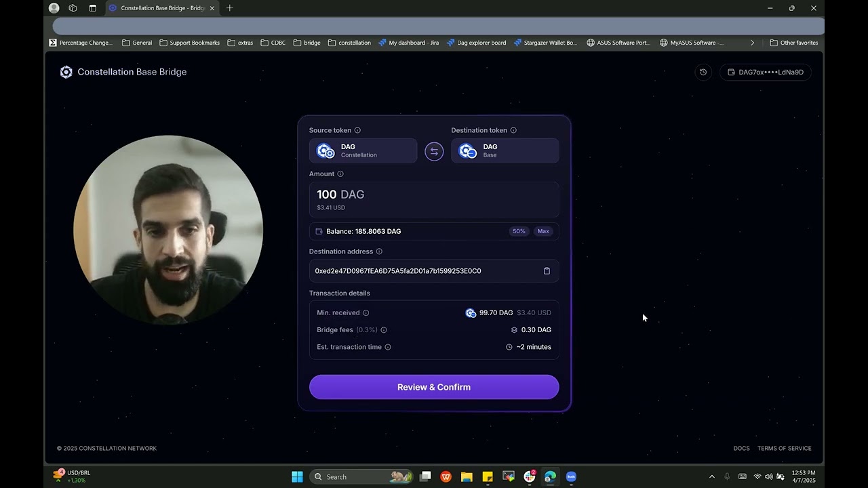Open the DOCS footer link
Viewport: 868px width, 488px height.
click(x=741, y=449)
